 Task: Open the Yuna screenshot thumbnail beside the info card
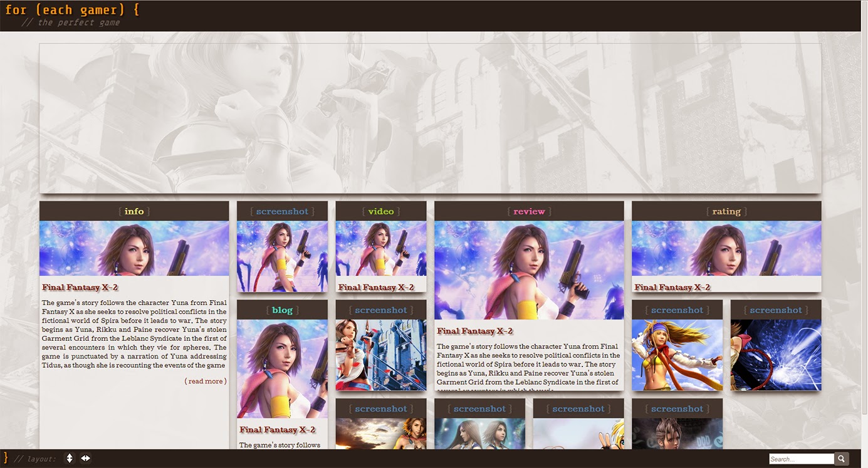[x=282, y=256]
